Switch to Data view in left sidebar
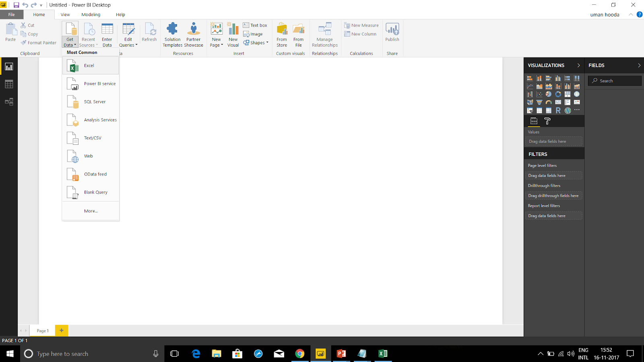 click(9, 84)
